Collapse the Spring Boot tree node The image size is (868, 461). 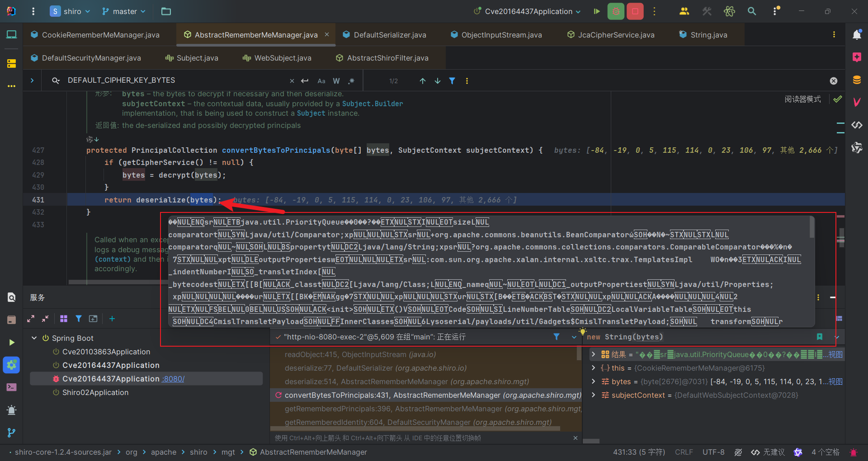pyautogui.click(x=34, y=338)
